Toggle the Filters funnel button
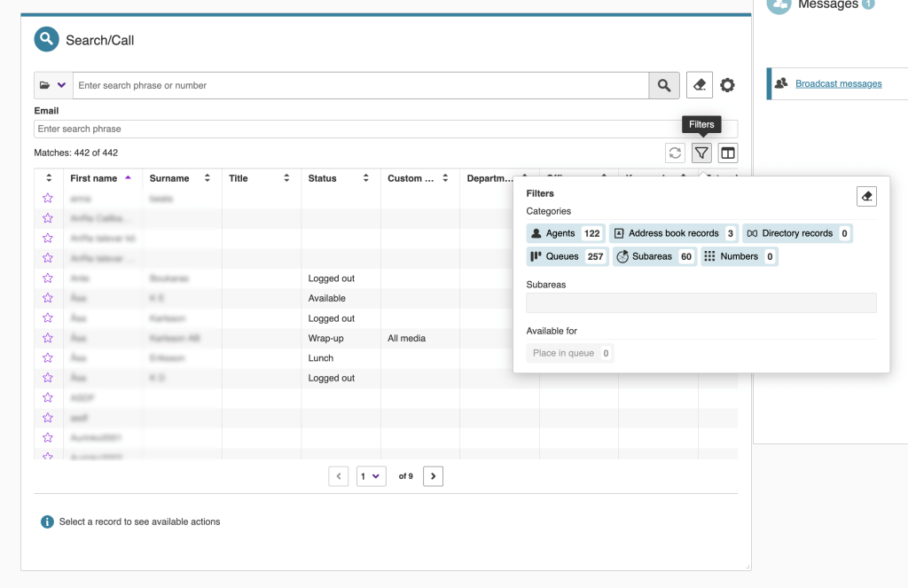Viewport: 908px width, 588px height. [701, 153]
